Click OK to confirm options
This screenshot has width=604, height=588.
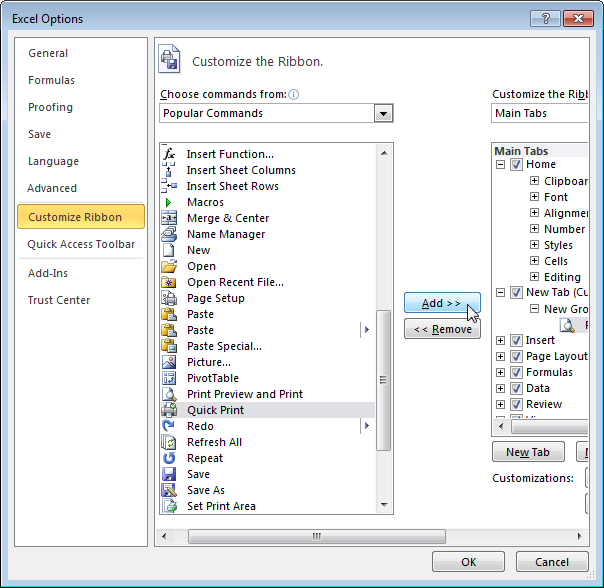(468, 562)
